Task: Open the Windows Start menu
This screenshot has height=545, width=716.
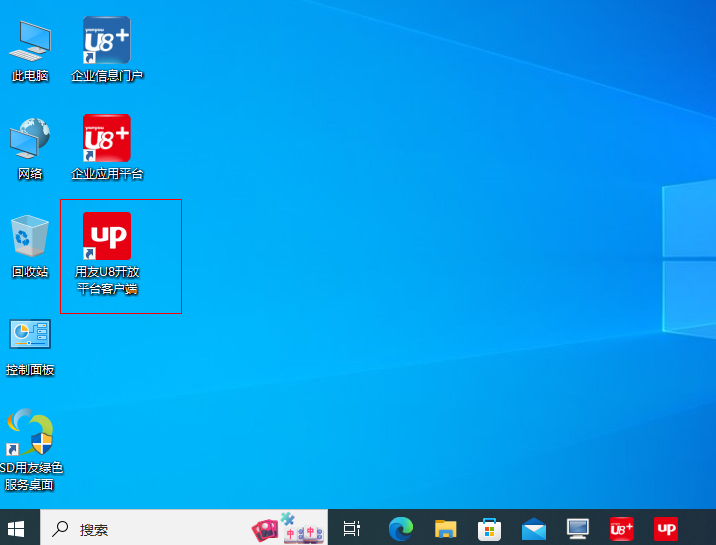Action: click(x=17, y=528)
